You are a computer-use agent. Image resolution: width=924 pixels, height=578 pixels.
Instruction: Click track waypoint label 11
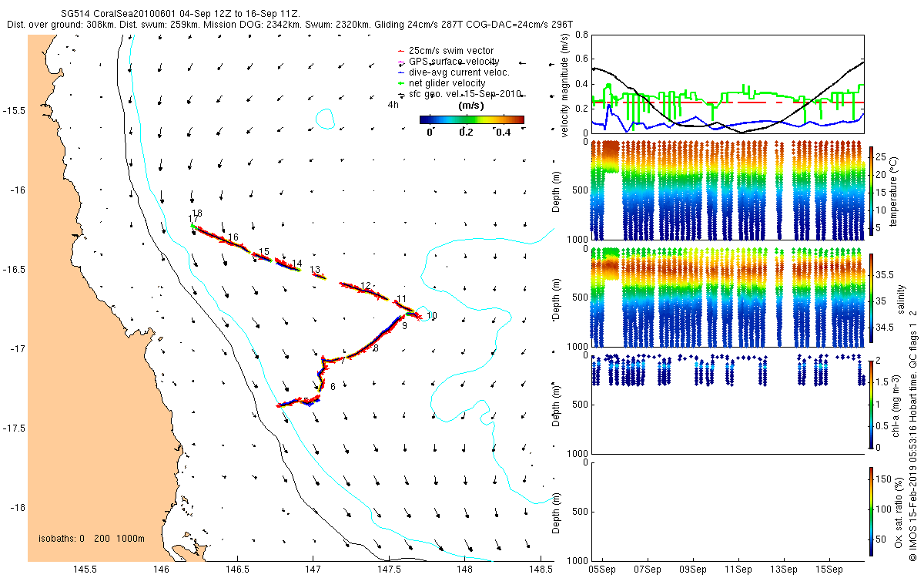(401, 299)
